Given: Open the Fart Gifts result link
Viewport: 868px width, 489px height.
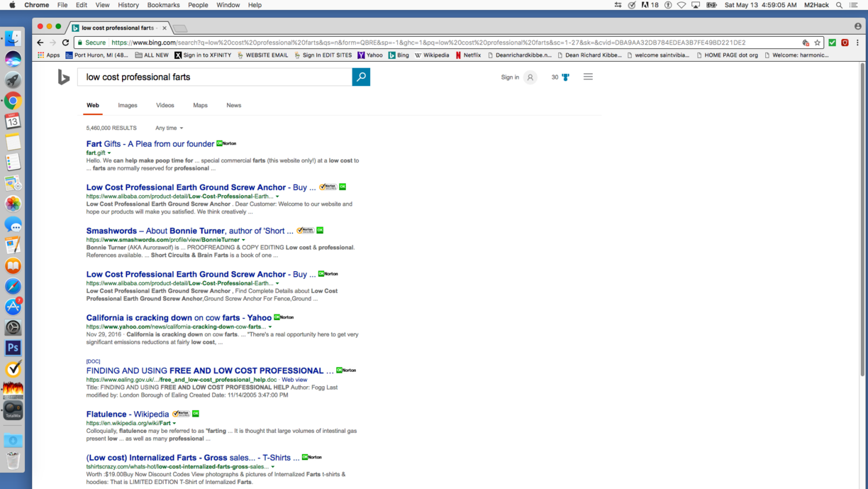Looking at the screenshot, I should pyautogui.click(x=150, y=144).
